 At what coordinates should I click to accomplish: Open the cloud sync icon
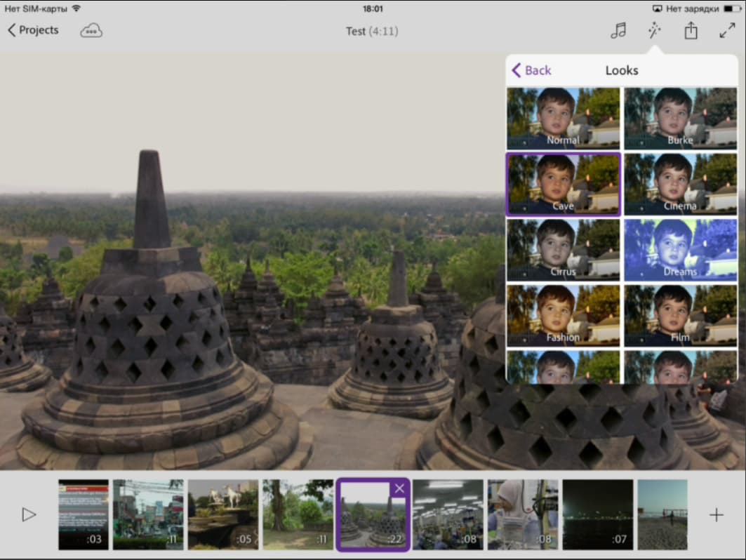tap(91, 31)
